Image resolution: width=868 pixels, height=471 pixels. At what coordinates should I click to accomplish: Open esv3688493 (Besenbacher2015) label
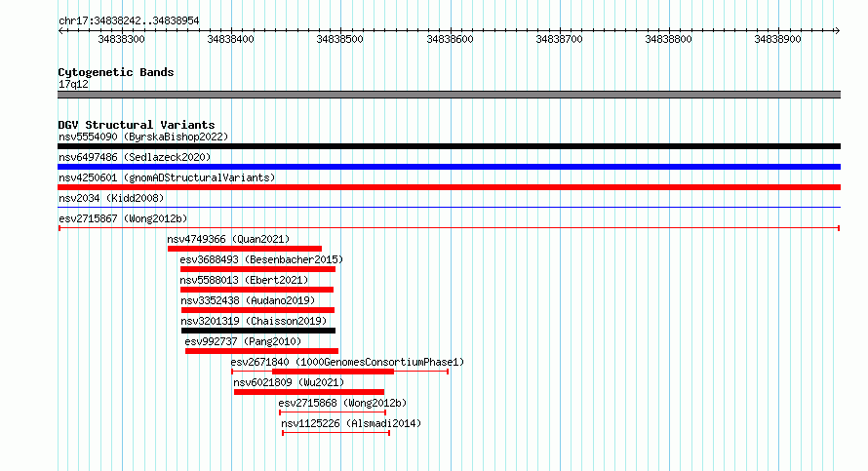tap(261, 259)
